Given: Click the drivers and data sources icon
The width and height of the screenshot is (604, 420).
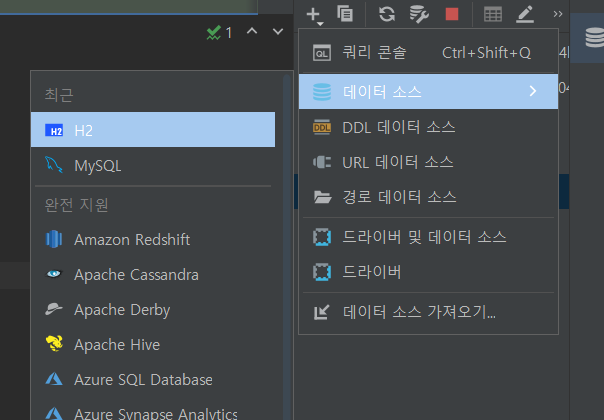Looking at the screenshot, I should [322, 237].
